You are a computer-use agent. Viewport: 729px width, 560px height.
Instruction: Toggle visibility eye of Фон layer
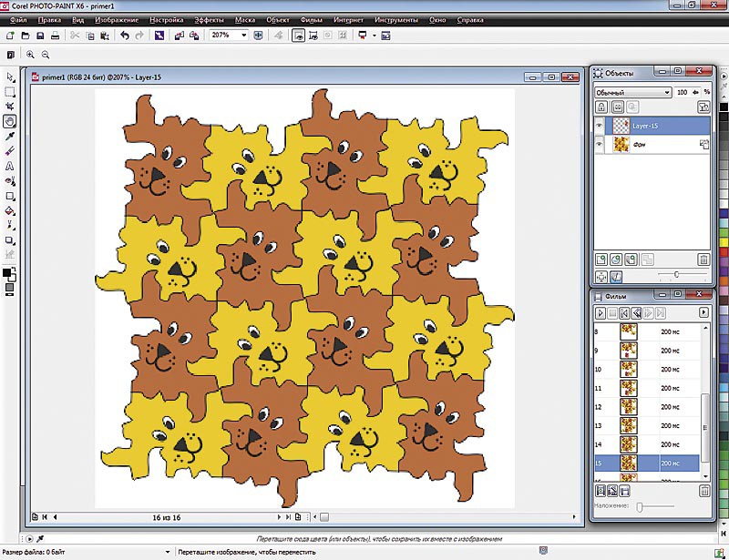coord(600,145)
